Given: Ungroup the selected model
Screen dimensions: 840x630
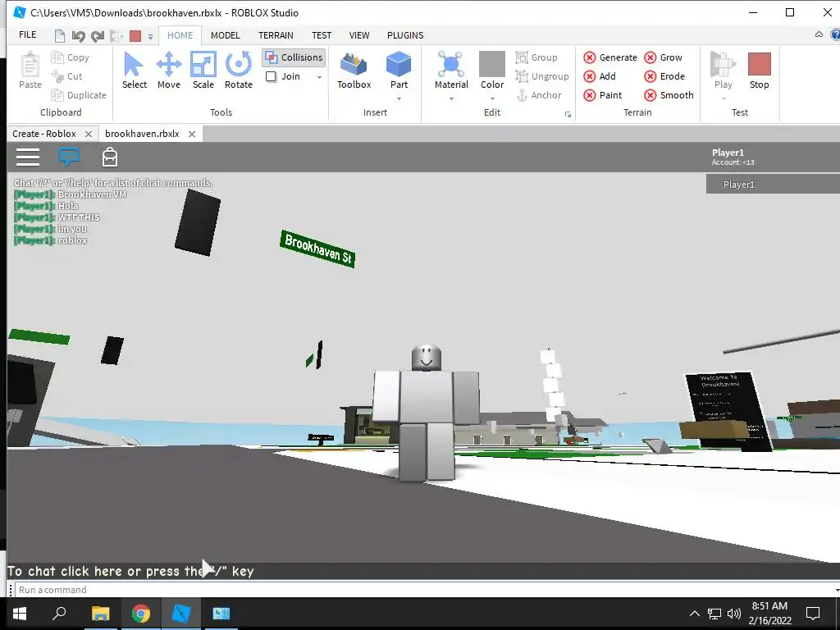Looking at the screenshot, I should 541,76.
